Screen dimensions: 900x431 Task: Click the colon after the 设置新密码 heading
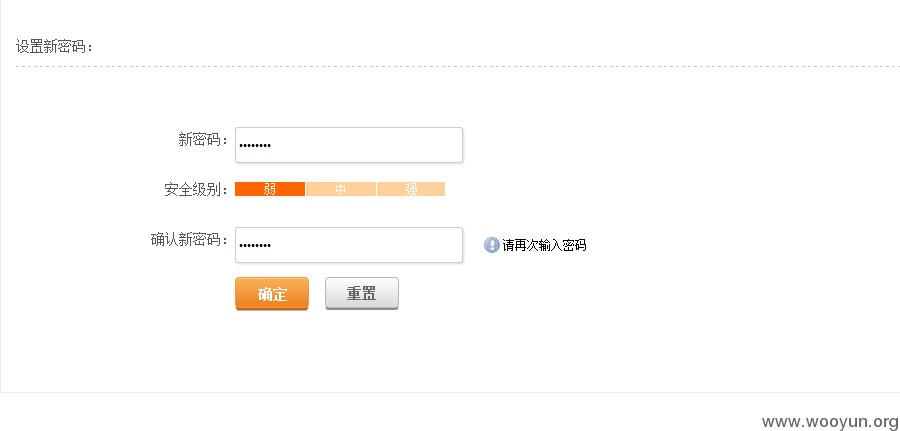(x=91, y=48)
